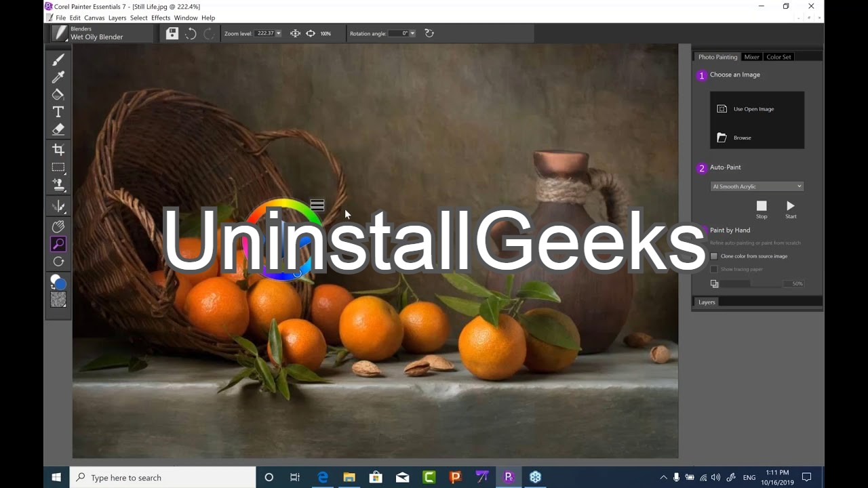Click the Fit to Screen icon
The width and height of the screenshot is (868, 488).
[295, 33]
